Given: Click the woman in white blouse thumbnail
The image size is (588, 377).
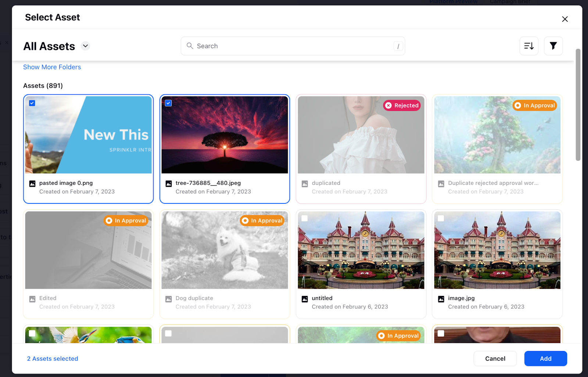Looking at the screenshot, I should coord(361,135).
